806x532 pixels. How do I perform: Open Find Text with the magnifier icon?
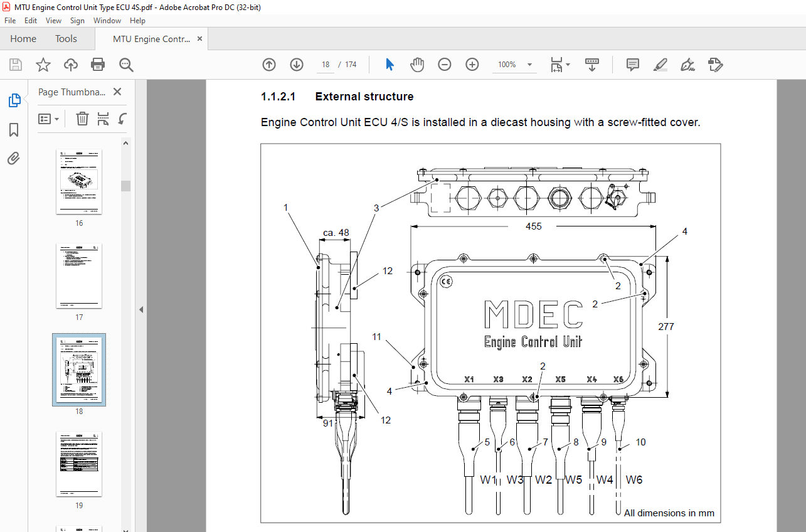pos(126,65)
